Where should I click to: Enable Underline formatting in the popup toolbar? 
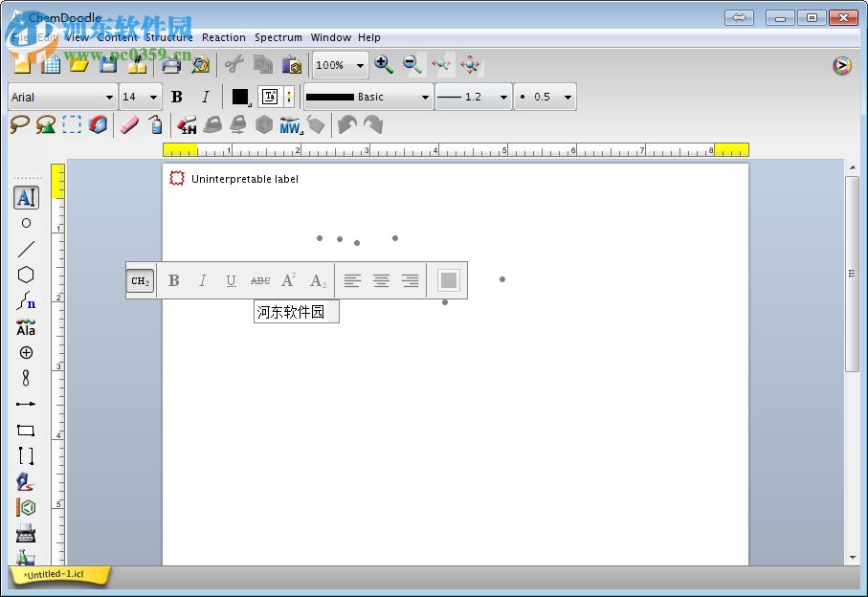click(231, 279)
